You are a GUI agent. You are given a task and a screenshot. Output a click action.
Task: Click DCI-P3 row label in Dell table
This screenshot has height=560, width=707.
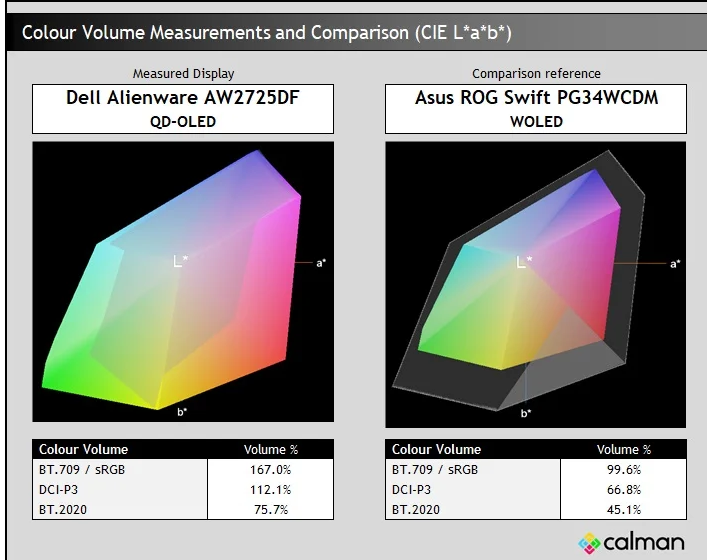[x=58, y=490]
